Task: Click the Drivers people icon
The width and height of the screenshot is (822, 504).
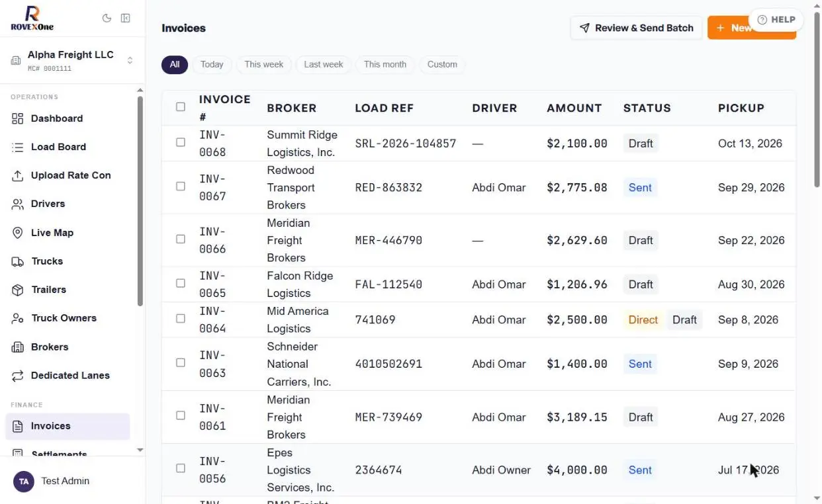Action: (18, 204)
